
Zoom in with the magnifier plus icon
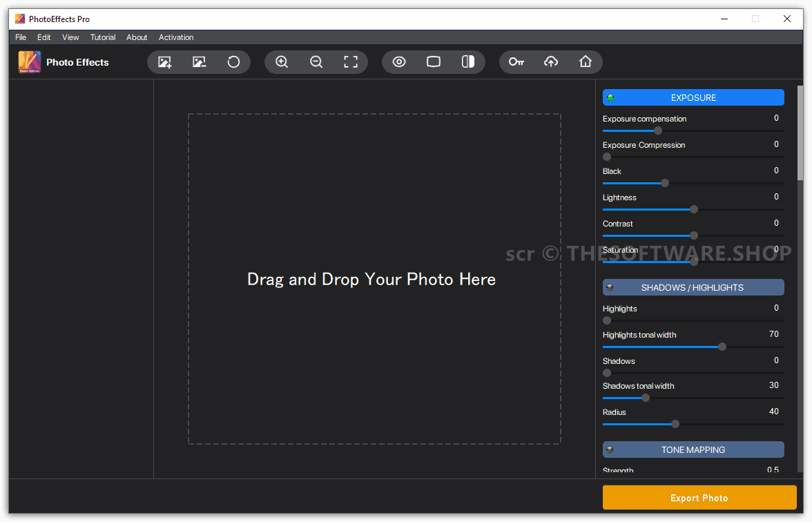point(282,62)
